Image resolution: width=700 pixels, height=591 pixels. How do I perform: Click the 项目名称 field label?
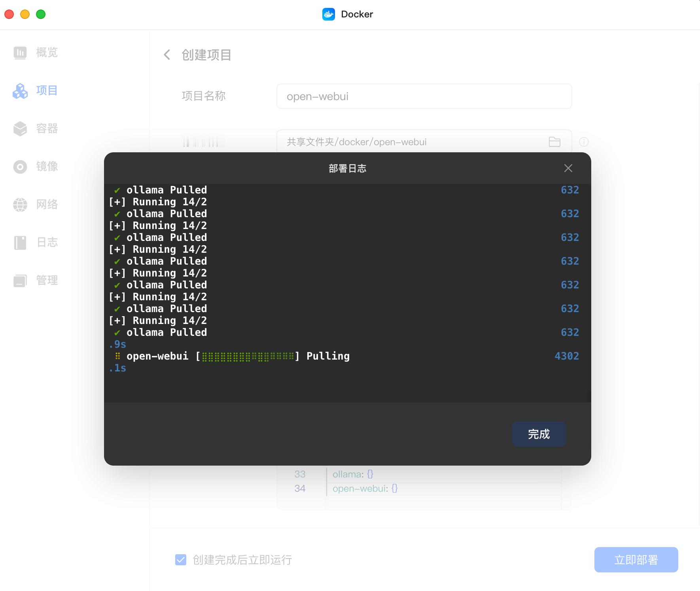pyautogui.click(x=204, y=96)
